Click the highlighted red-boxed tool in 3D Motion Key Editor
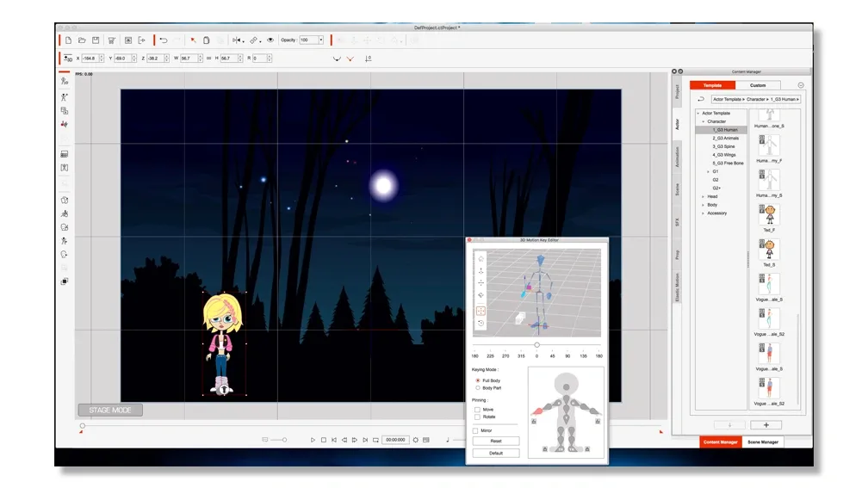The image size is (868, 488). point(481,311)
